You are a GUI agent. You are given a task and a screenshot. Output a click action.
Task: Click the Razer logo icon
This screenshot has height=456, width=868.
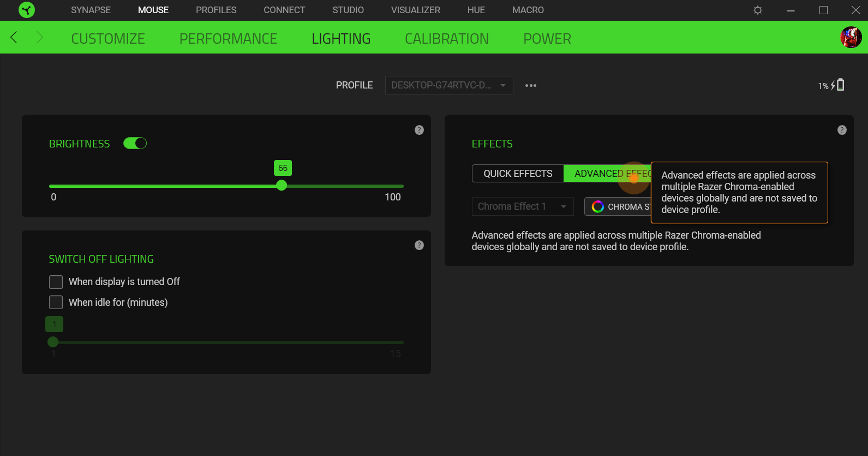pyautogui.click(x=26, y=10)
